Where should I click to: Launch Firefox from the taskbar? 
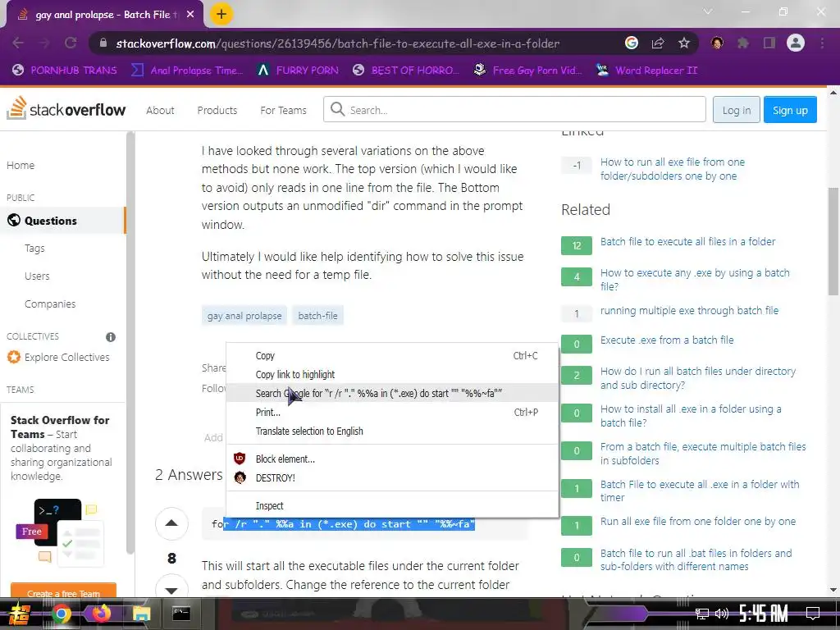point(101,614)
